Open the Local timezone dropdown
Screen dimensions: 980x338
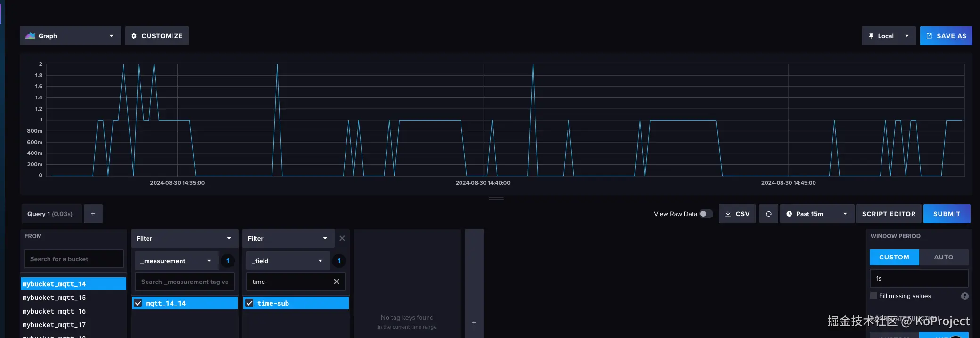[889, 36]
